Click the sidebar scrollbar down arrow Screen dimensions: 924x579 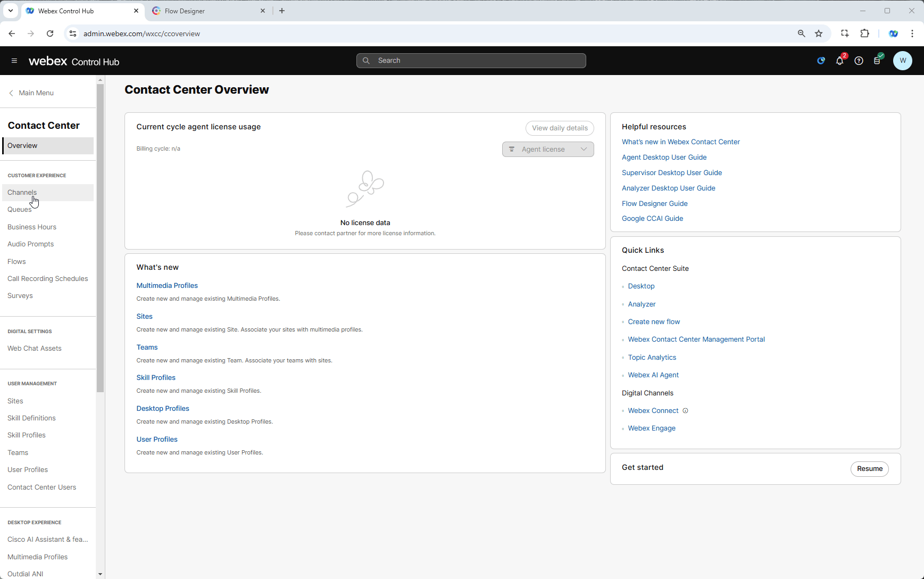[100, 574]
